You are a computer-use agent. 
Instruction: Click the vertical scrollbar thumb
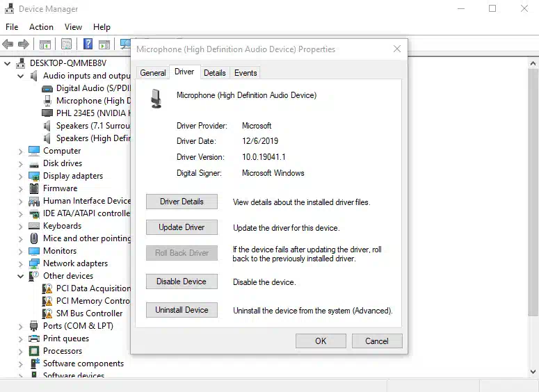(533, 193)
